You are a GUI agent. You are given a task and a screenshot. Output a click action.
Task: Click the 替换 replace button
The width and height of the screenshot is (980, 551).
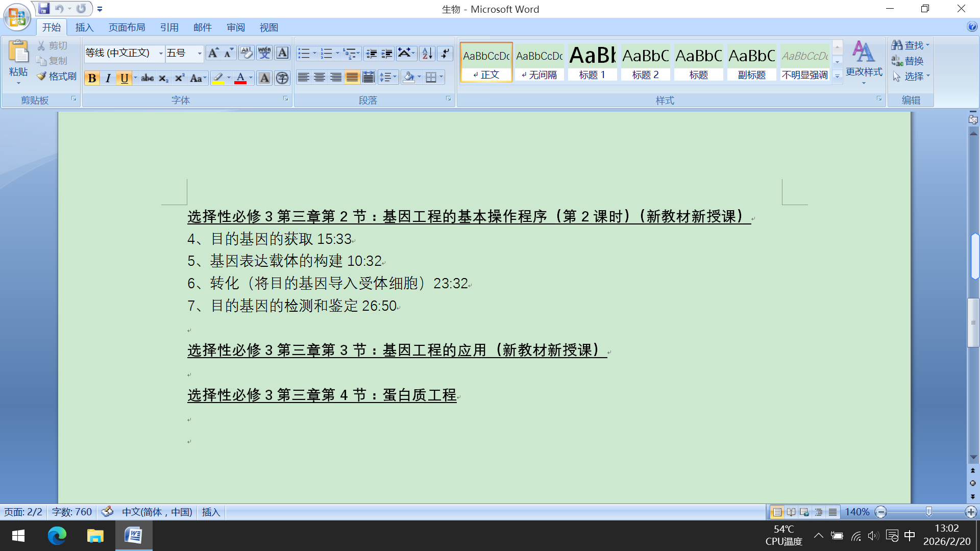tap(908, 61)
